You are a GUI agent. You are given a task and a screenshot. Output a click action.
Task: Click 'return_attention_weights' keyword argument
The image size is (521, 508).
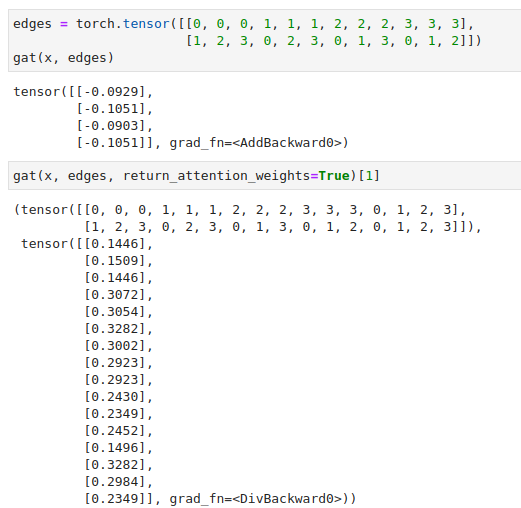pyautogui.click(x=216, y=176)
